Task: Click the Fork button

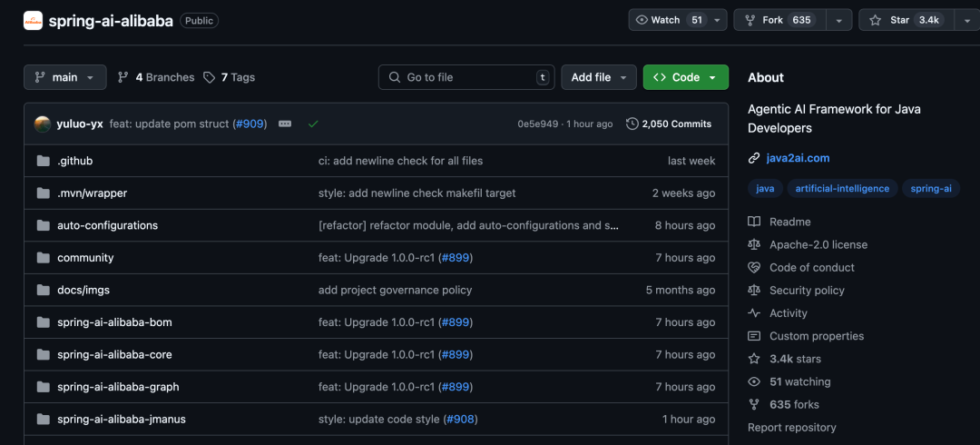Action: [780, 20]
